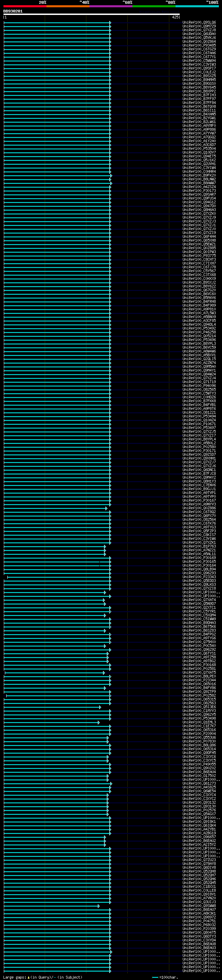Select hit label UniRef100_P53504
The image size is (222, 980).
click(199, 149)
